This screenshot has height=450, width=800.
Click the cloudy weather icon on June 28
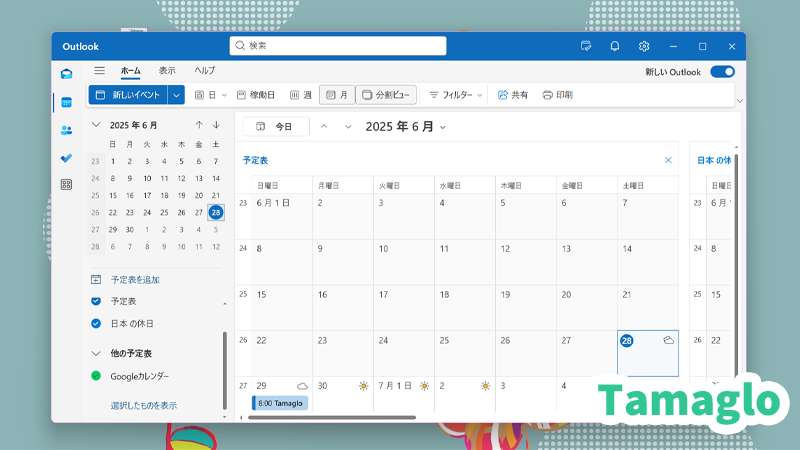click(668, 340)
